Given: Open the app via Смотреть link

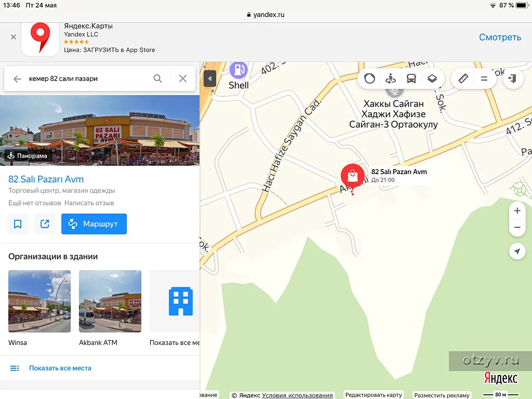Looking at the screenshot, I should point(500,37).
